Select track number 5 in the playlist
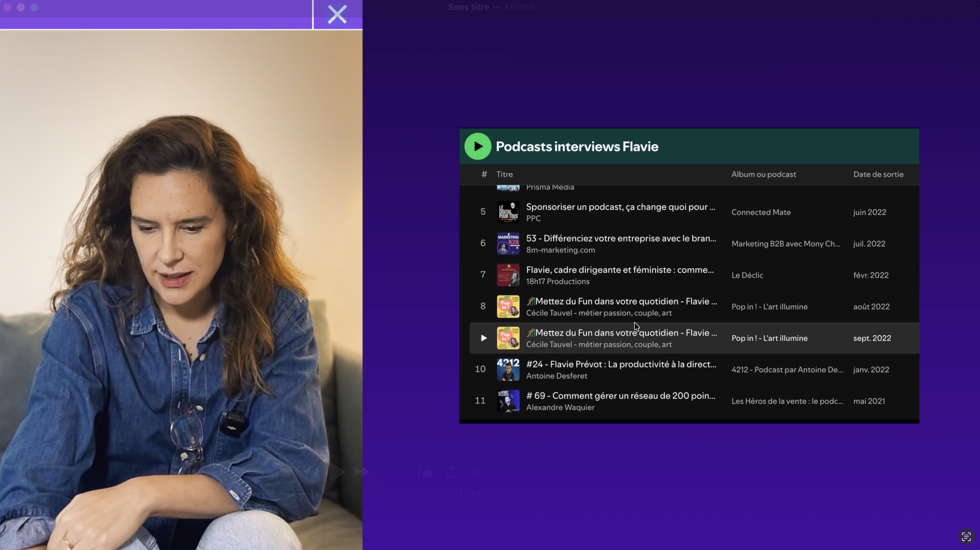This screenshot has width=980, height=550. [x=483, y=212]
